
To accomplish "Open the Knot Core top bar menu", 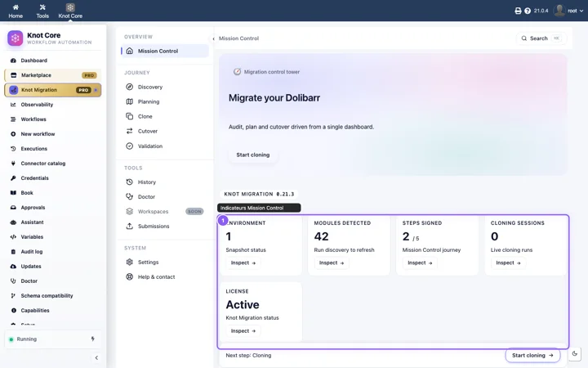I will pos(70,11).
